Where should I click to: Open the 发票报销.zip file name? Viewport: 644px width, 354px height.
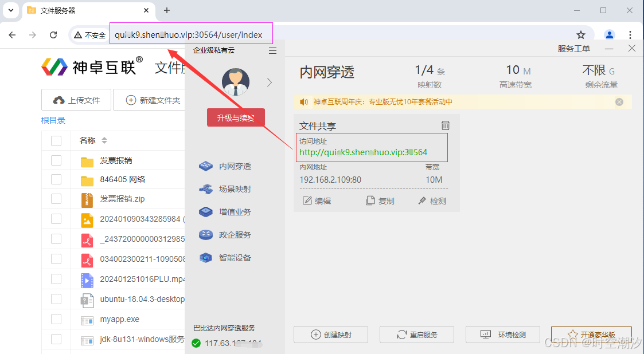pyautogui.click(x=122, y=199)
